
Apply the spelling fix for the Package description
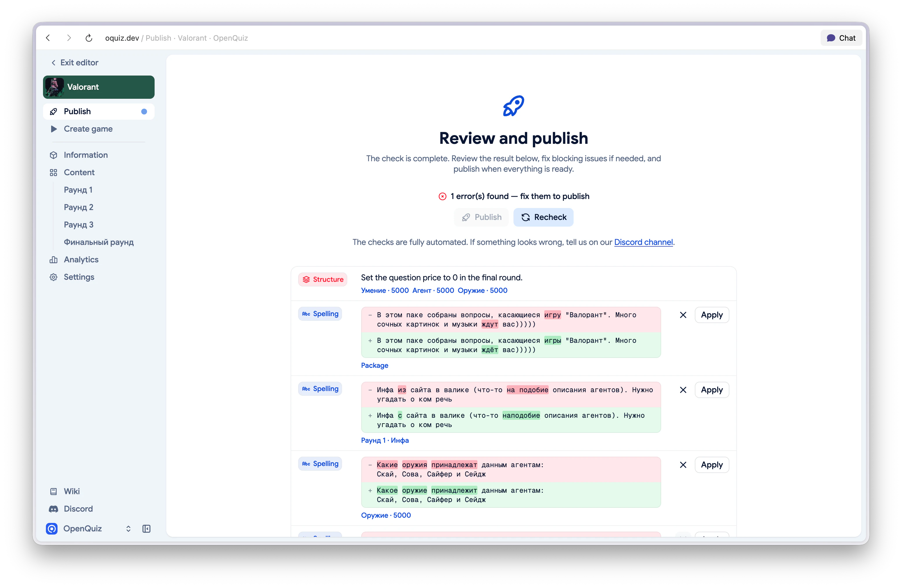click(712, 315)
